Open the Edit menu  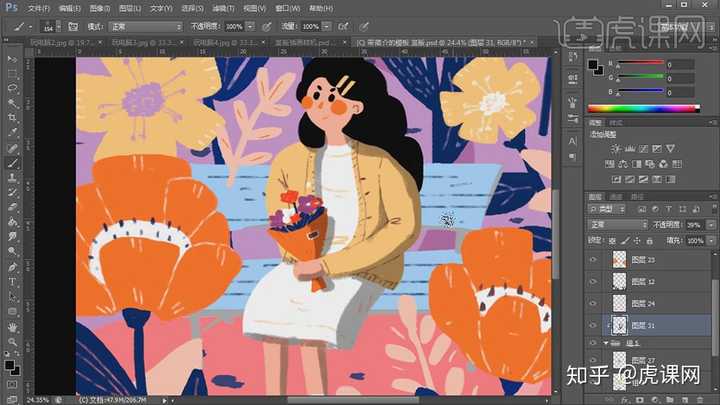point(69,8)
